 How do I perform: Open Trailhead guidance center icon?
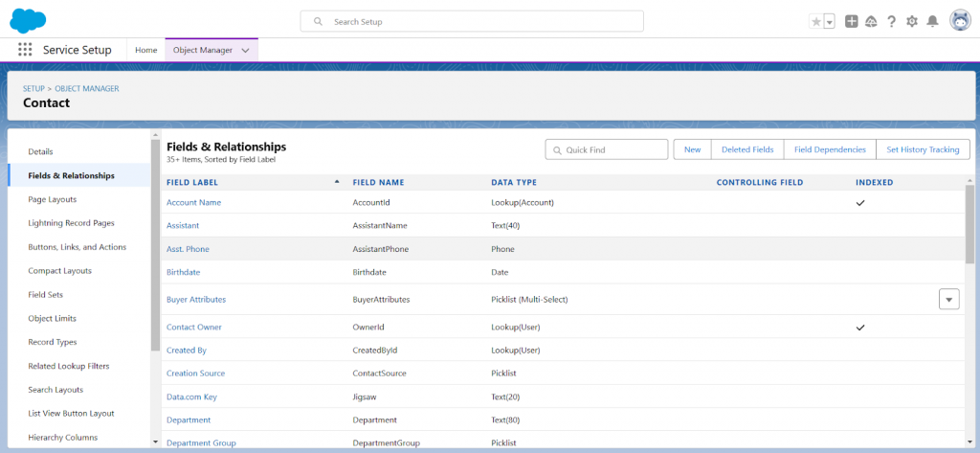(871, 21)
